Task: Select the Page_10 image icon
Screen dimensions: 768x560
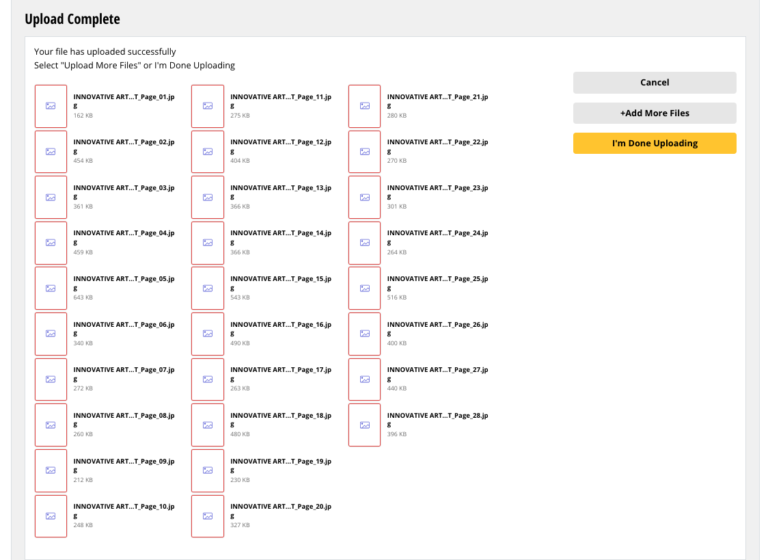Action: coord(51,516)
